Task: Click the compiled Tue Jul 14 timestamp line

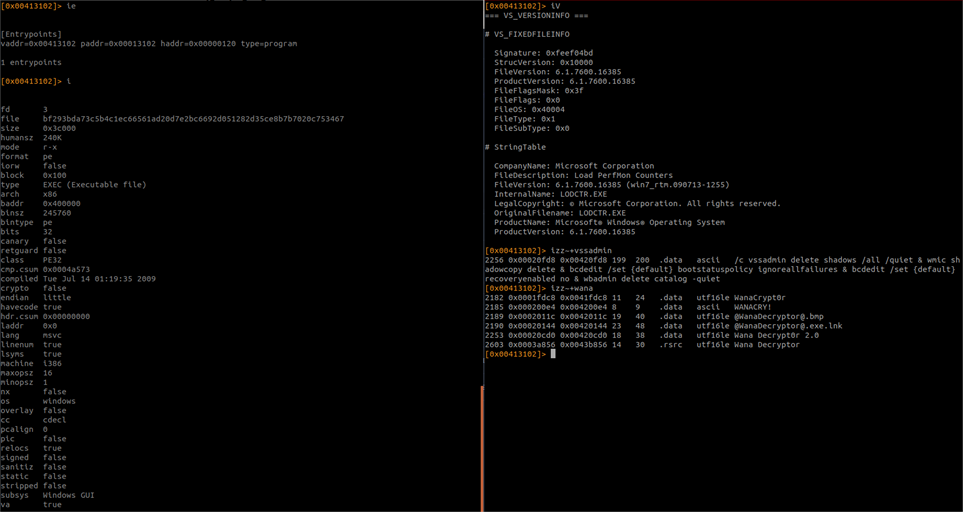Action: click(79, 279)
